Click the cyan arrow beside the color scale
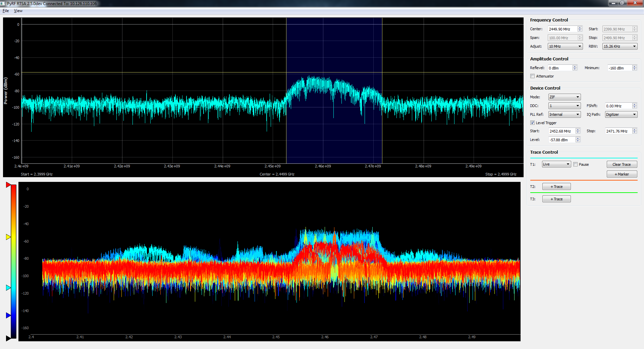The width and height of the screenshot is (644, 349). pos(8,287)
